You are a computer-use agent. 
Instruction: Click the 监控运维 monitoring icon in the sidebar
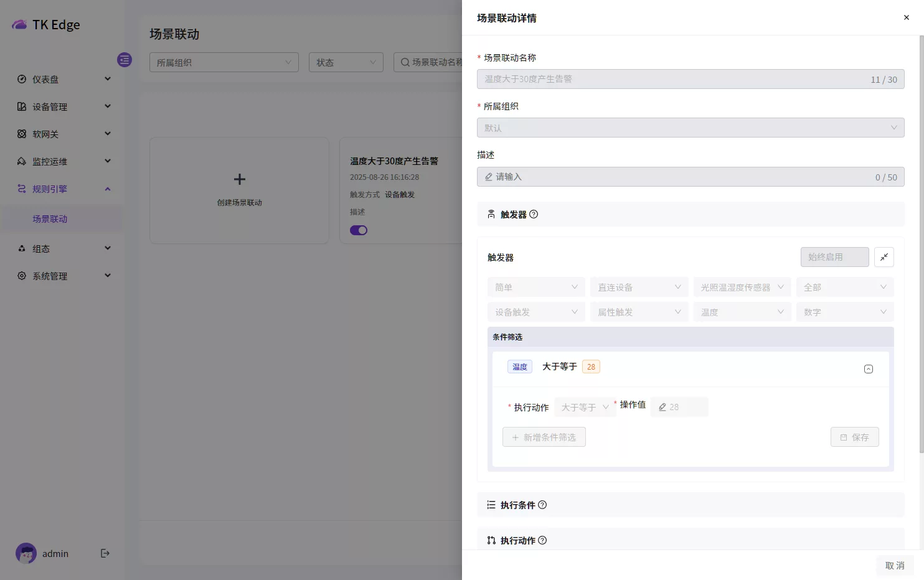[x=21, y=161]
